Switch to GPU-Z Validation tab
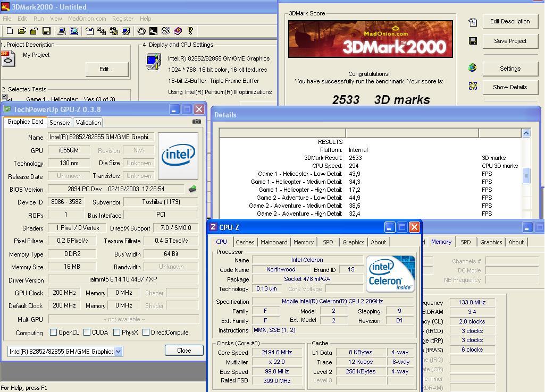The image size is (545, 392). (x=88, y=122)
